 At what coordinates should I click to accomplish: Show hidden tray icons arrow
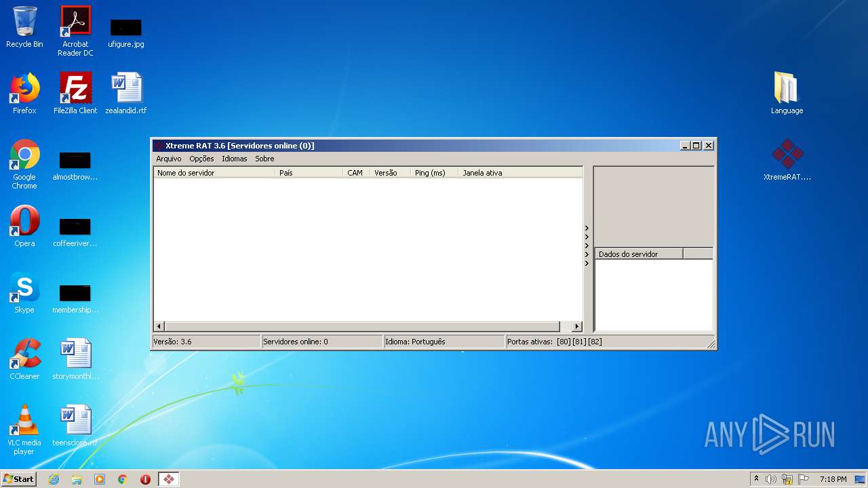(756, 479)
